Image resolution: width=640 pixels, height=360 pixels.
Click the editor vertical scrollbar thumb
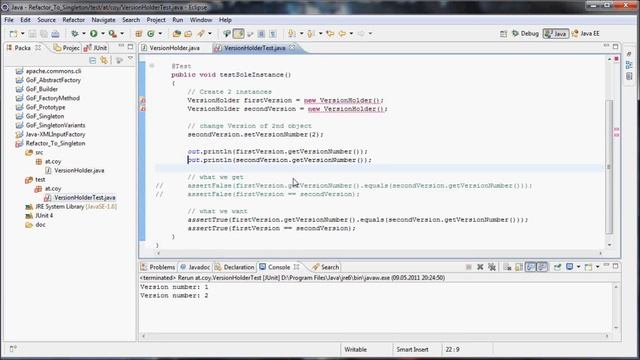[x=609, y=166]
